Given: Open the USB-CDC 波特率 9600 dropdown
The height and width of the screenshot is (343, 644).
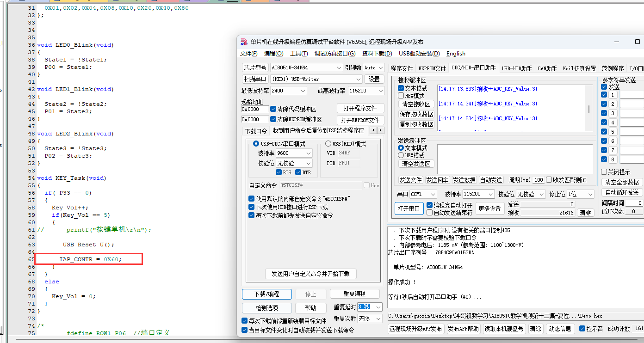Looking at the screenshot, I should click(308, 153).
